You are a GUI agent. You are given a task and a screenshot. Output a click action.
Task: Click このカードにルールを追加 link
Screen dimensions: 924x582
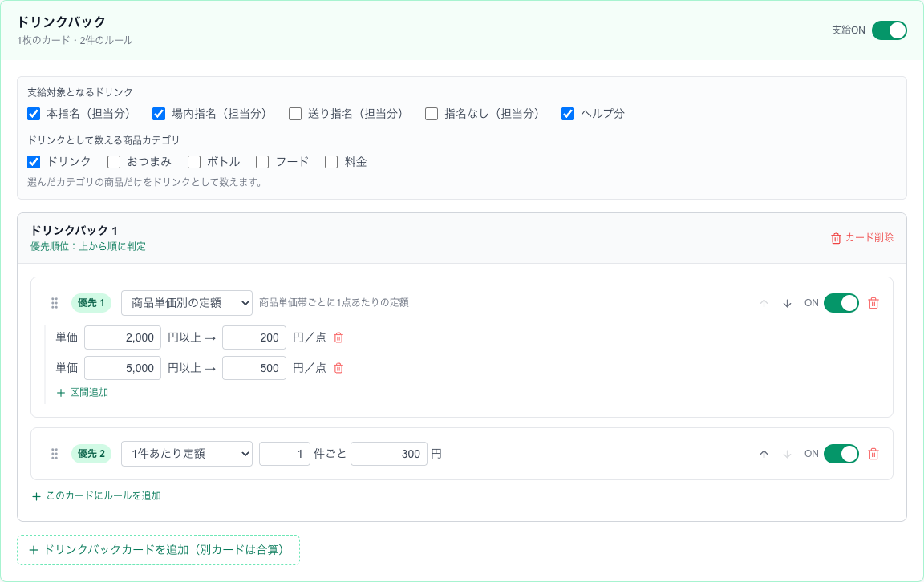(96, 496)
